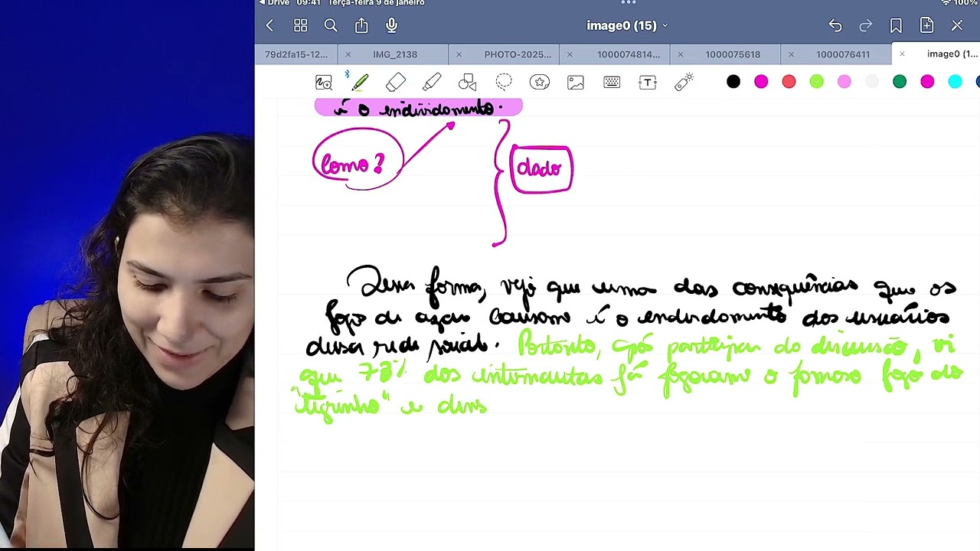Close the active image0 tab
Viewport: 980px width, 551px height.
902,54
